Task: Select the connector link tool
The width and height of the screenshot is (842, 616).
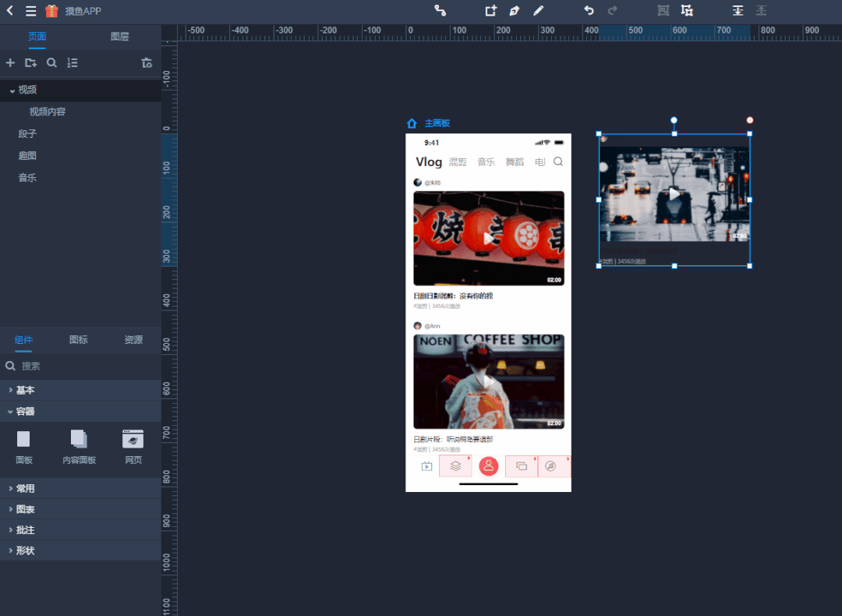Action: point(440,11)
